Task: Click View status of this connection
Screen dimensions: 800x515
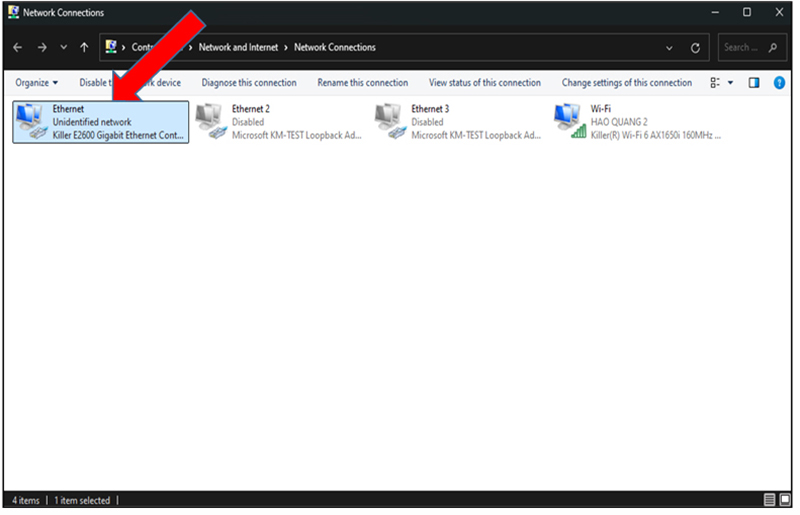Action: [x=485, y=83]
